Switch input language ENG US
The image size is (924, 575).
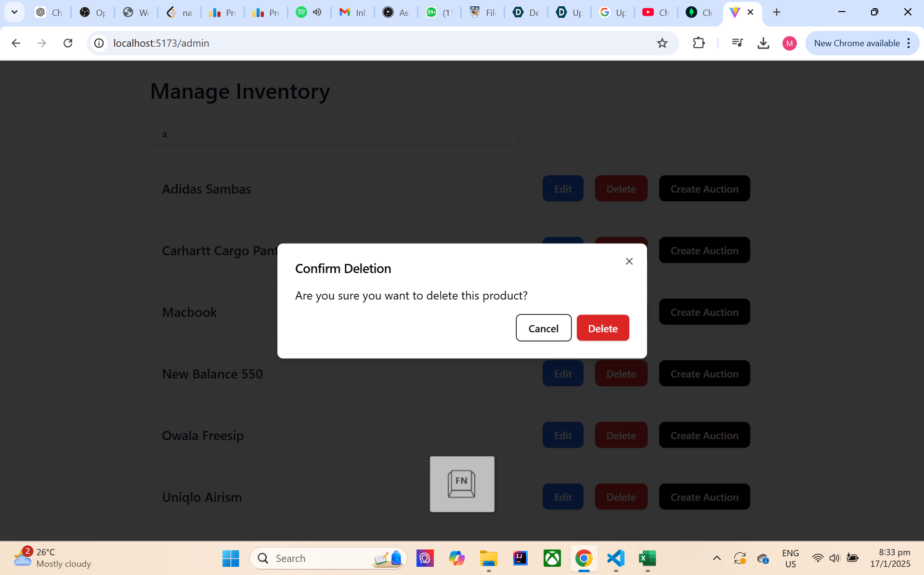790,558
